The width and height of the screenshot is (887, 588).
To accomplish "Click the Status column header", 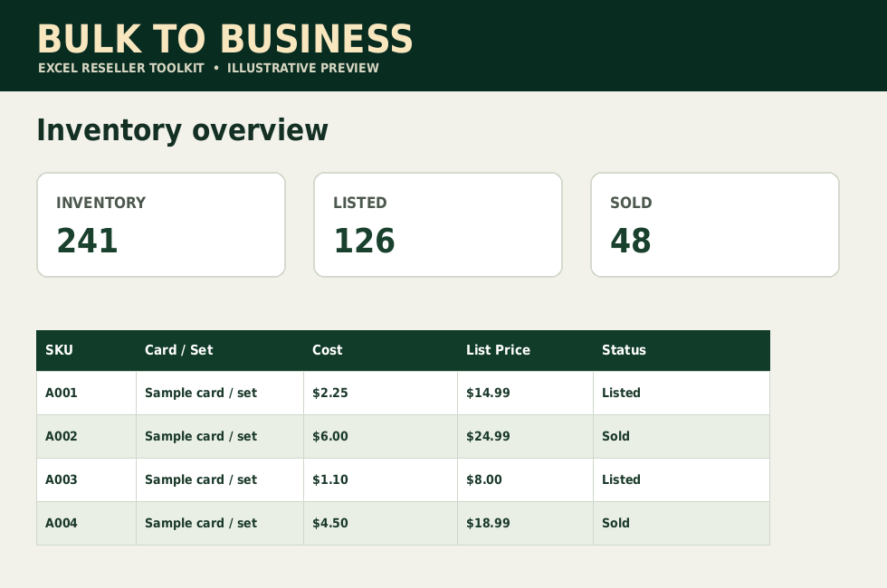I will click(x=681, y=350).
